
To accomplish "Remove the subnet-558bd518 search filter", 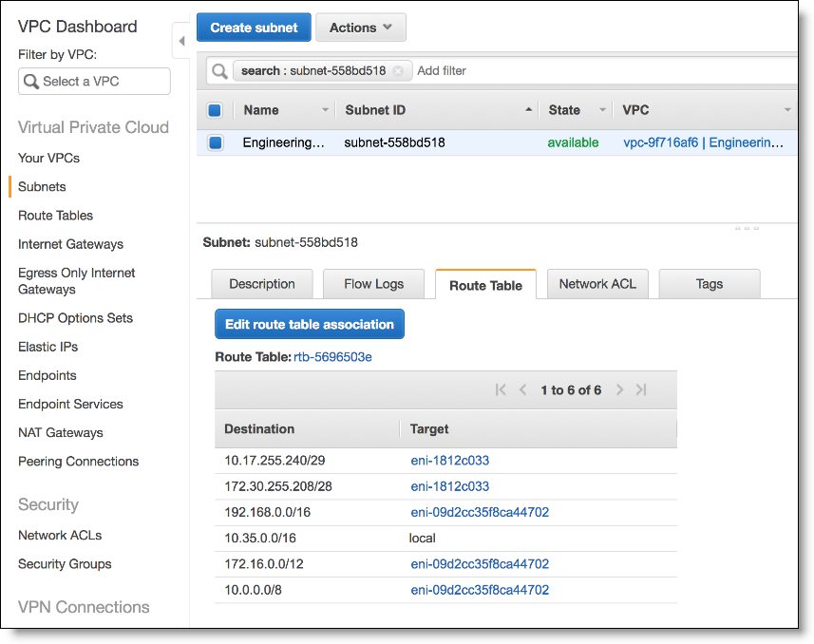I will 398,71.
